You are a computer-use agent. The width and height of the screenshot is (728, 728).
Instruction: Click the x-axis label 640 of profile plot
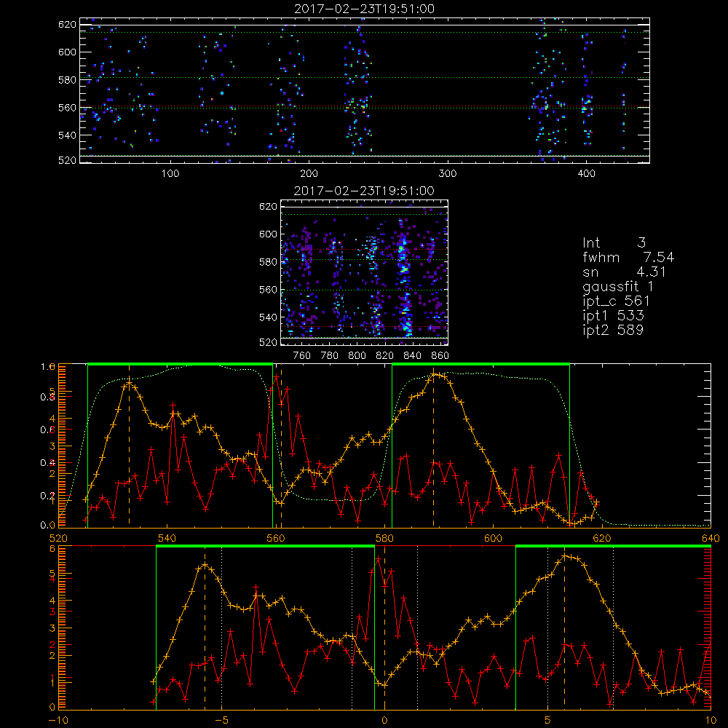coord(711,539)
